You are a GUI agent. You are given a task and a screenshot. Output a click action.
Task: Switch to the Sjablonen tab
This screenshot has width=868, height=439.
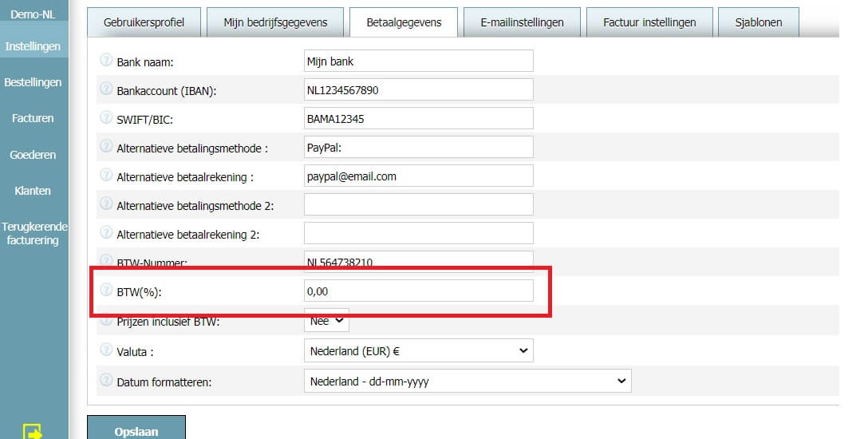pos(759,22)
